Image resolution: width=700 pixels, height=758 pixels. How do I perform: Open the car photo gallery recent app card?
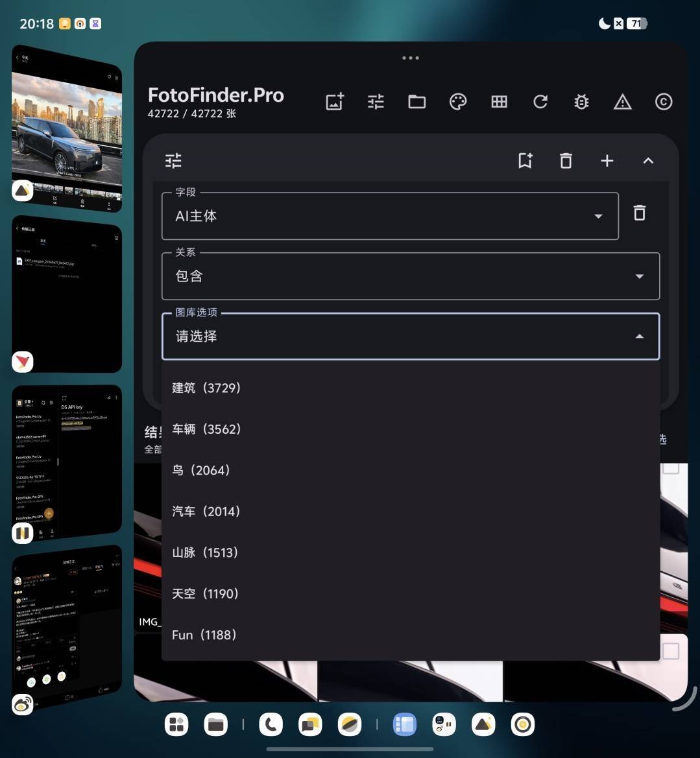[67, 128]
